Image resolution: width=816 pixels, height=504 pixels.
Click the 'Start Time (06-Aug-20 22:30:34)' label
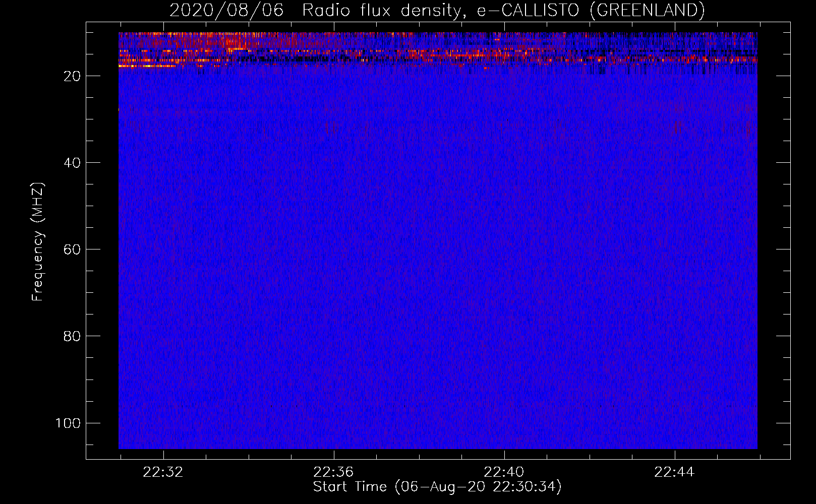click(x=437, y=487)
